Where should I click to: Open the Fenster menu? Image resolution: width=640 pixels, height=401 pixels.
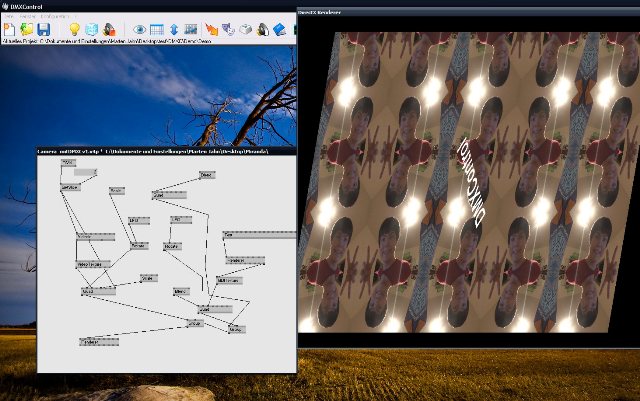coord(26,17)
